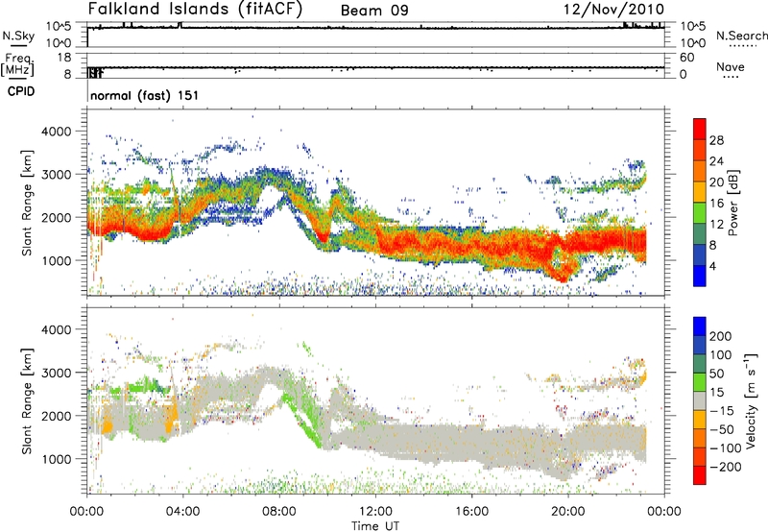
Task: Click the red -200 velocity color band
Action: (x=700, y=475)
